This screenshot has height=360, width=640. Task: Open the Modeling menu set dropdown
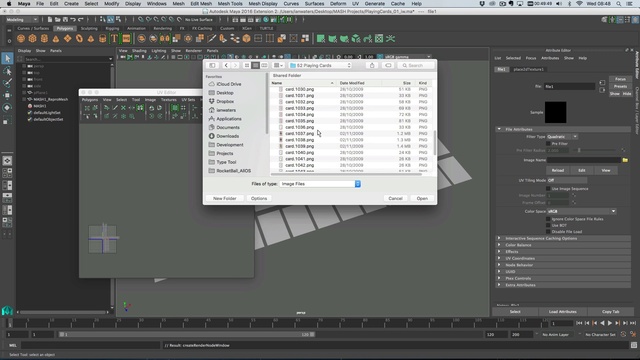[21, 20]
